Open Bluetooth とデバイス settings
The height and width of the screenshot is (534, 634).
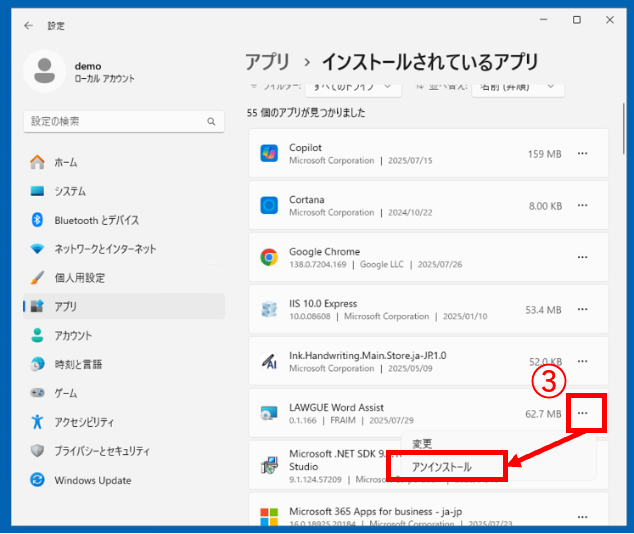coord(96,220)
